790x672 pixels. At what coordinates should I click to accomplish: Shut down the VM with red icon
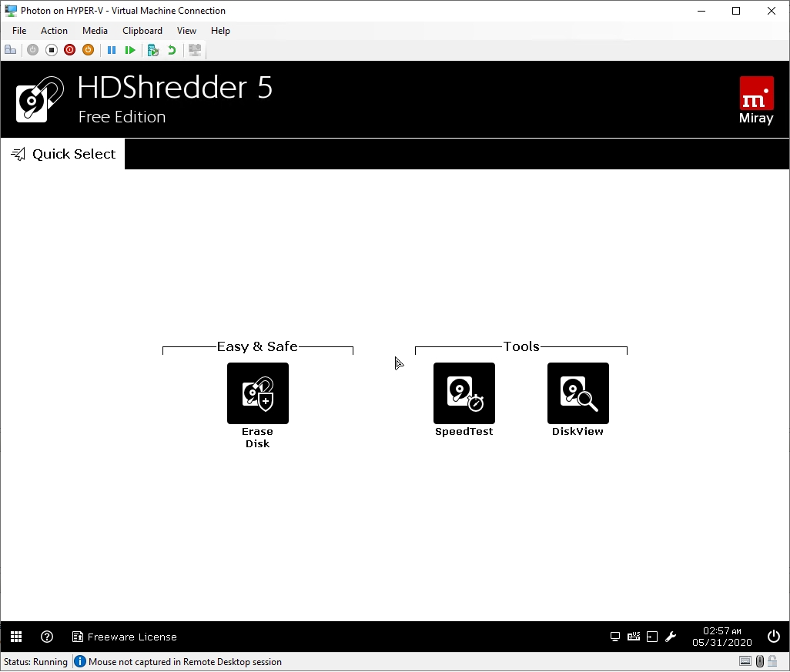(x=69, y=50)
